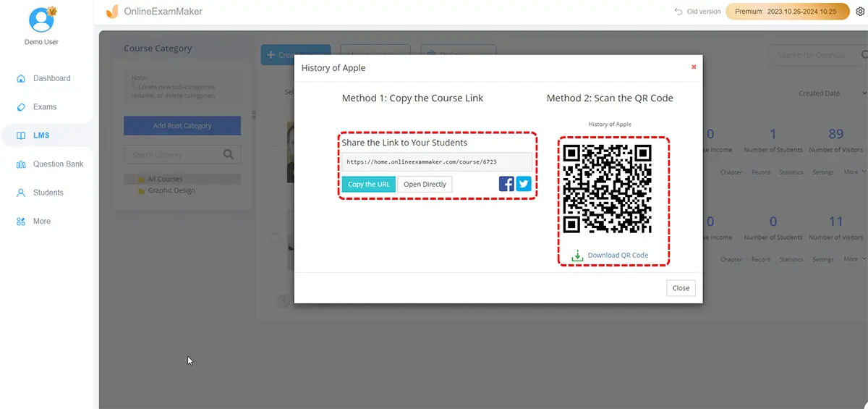
Task: Click the search icon in category search
Action: pos(229,154)
